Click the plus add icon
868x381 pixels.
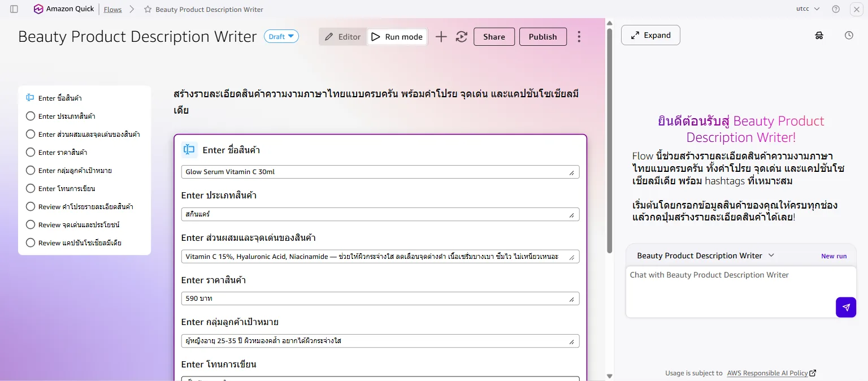(441, 37)
